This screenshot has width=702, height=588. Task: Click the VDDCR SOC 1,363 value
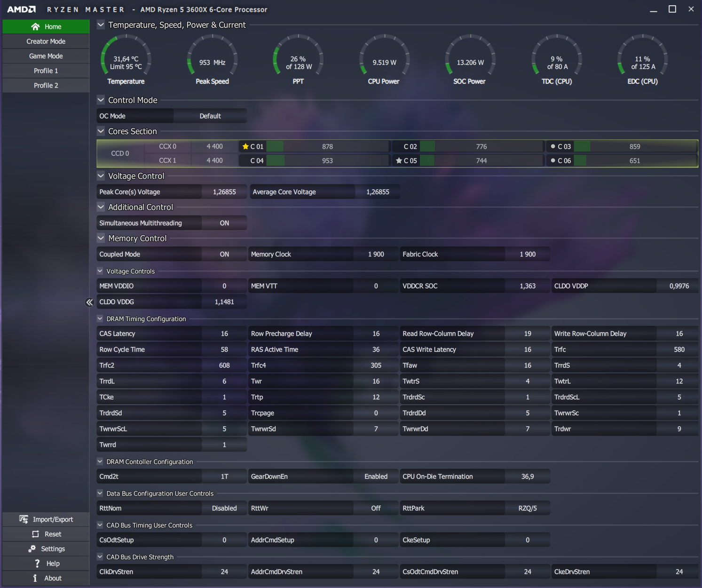click(528, 286)
